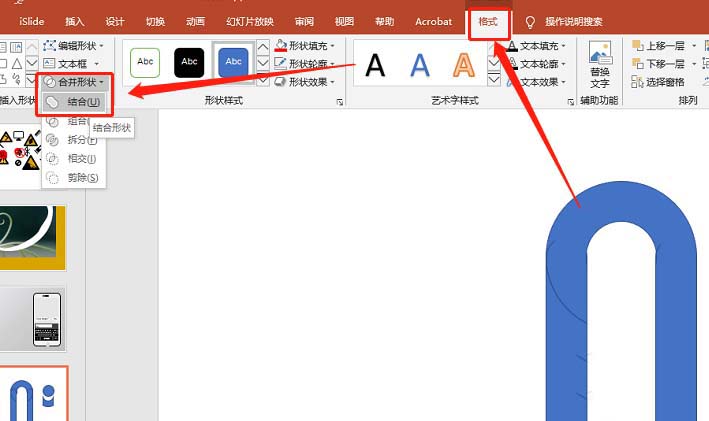Open the Acrobat tab
Viewport: 709px width, 421px height.
coord(434,22)
